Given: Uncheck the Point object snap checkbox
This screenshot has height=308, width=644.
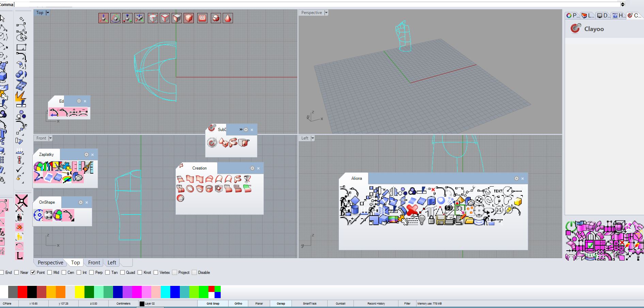Looking at the screenshot, I should 33,273.
